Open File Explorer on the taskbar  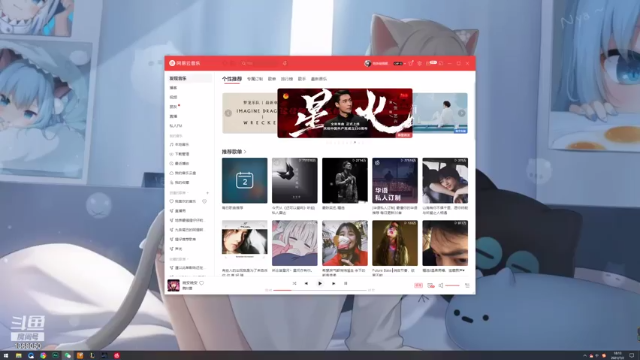(x=18, y=356)
